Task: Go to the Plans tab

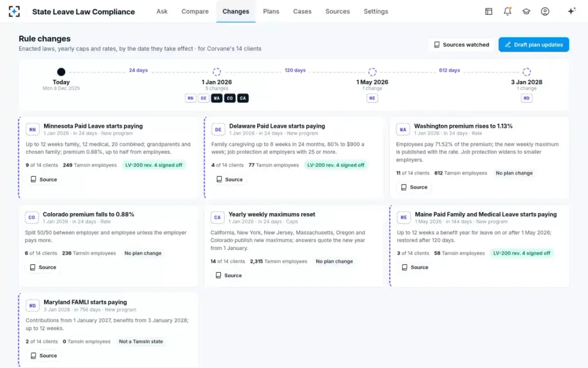Action: pyautogui.click(x=271, y=11)
